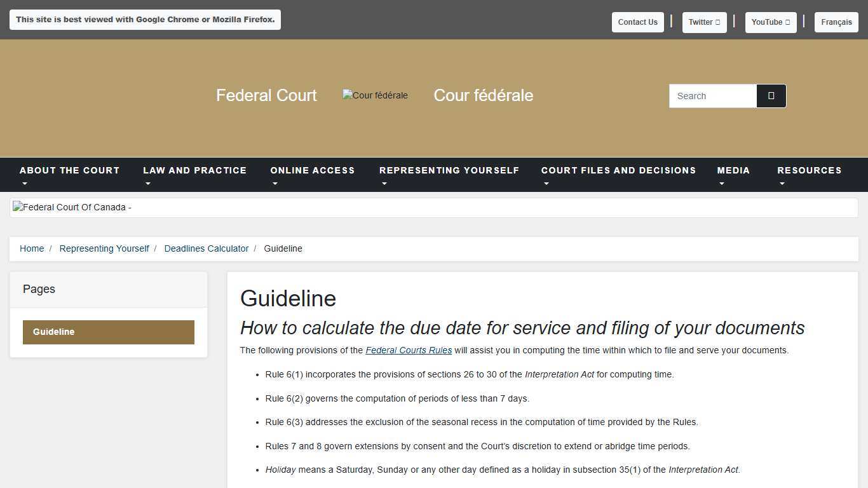
Task: Switch language using the Français button
Action: [836, 22]
